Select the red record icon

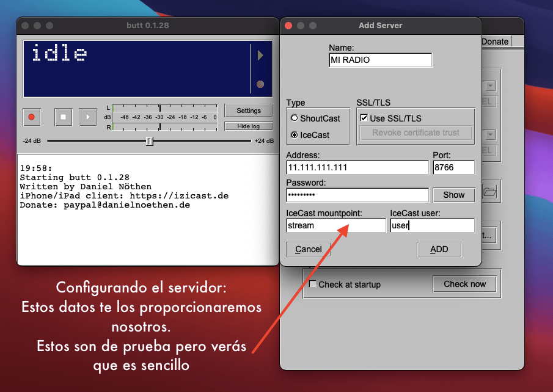coord(31,117)
